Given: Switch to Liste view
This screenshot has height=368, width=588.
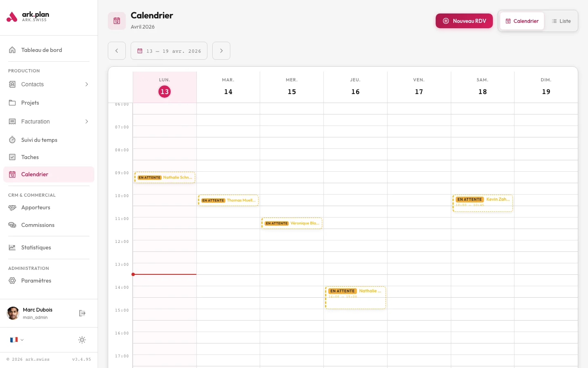Looking at the screenshot, I should pos(561,21).
